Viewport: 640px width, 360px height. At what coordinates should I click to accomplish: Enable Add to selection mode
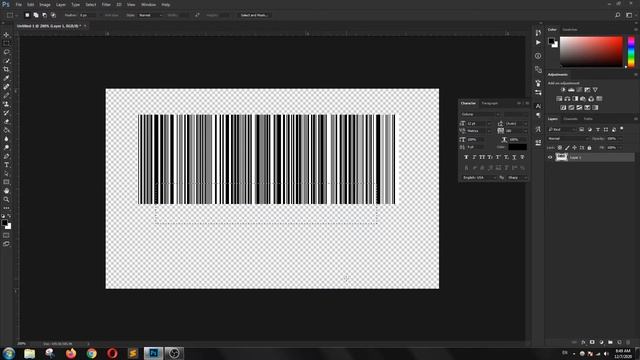(x=36, y=15)
